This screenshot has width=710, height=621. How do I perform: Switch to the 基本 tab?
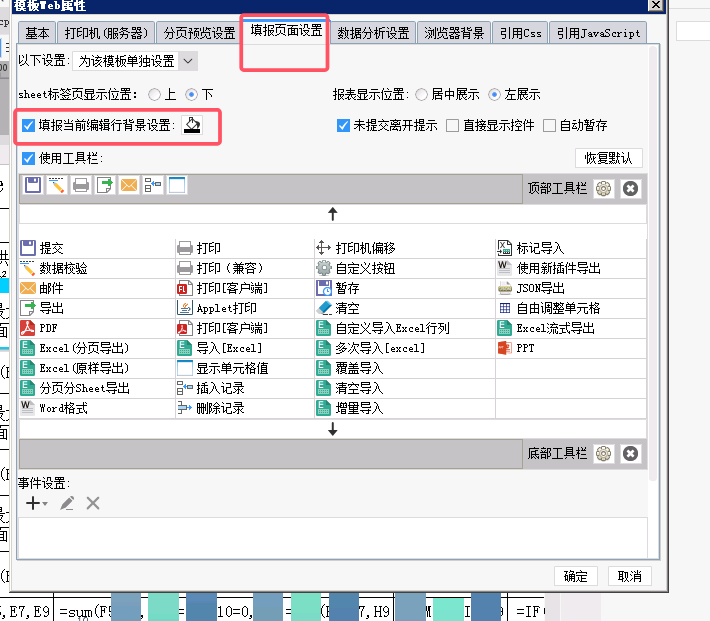[37, 33]
